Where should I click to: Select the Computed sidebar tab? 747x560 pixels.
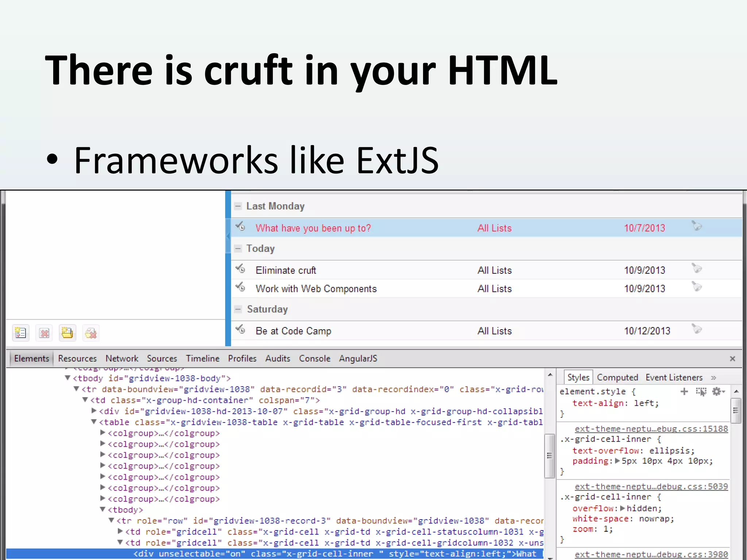pyautogui.click(x=617, y=377)
